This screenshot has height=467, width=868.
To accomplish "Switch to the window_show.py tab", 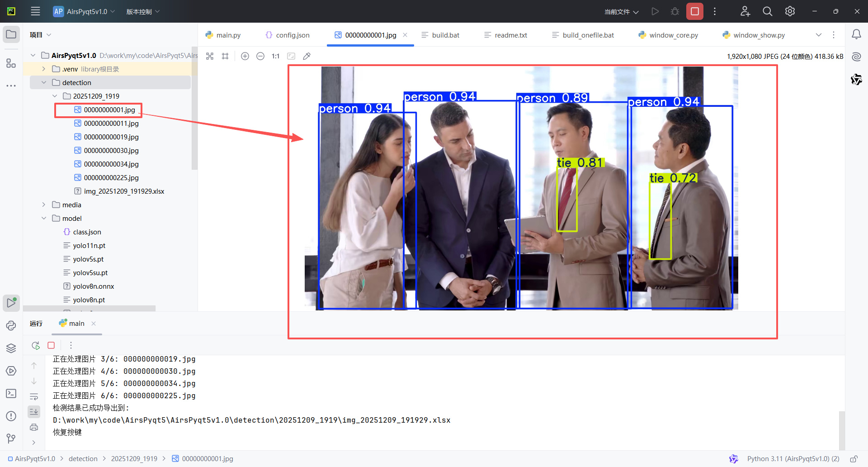I will tap(754, 35).
